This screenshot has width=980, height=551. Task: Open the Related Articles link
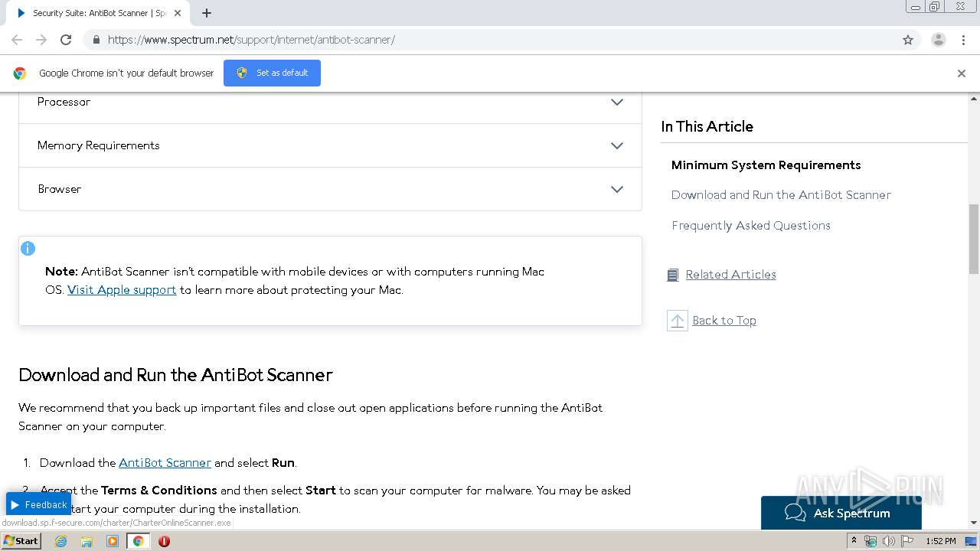730,275
